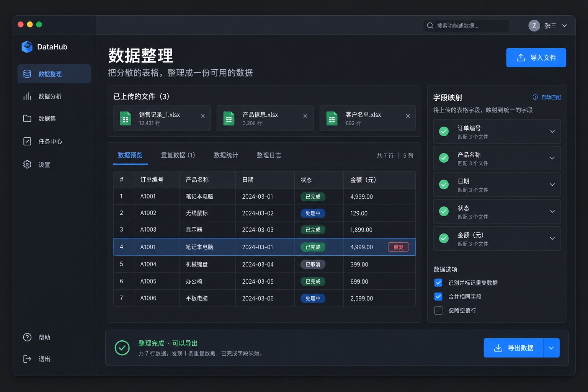Click the search input field
This screenshot has height=392, width=588.
(466, 26)
